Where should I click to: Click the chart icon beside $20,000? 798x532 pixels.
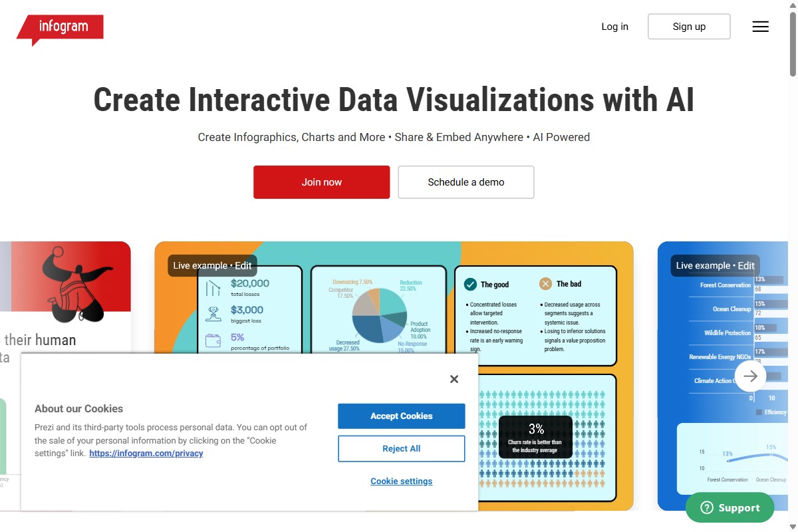tap(213, 288)
